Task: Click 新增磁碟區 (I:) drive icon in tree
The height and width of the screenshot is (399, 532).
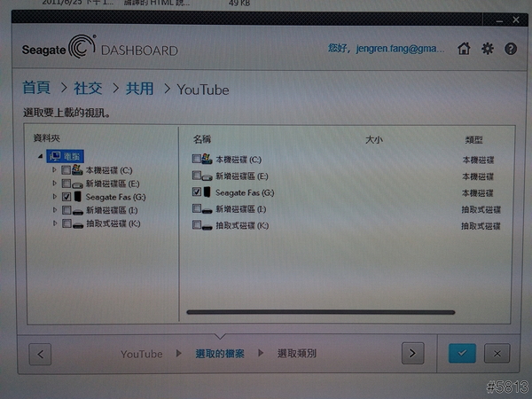Action: click(78, 211)
